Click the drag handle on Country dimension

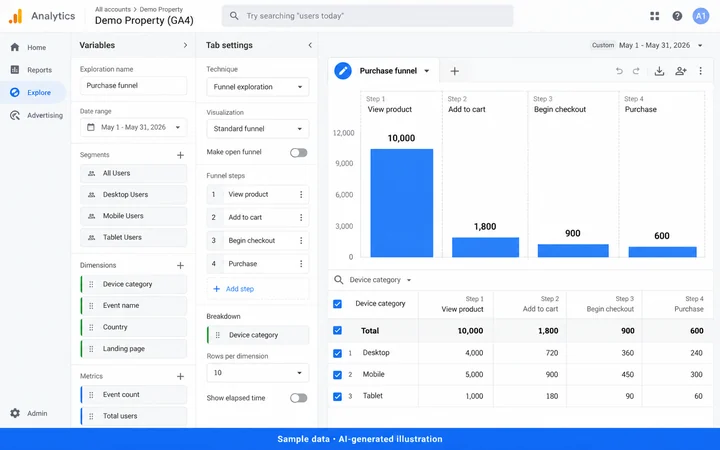[91, 327]
